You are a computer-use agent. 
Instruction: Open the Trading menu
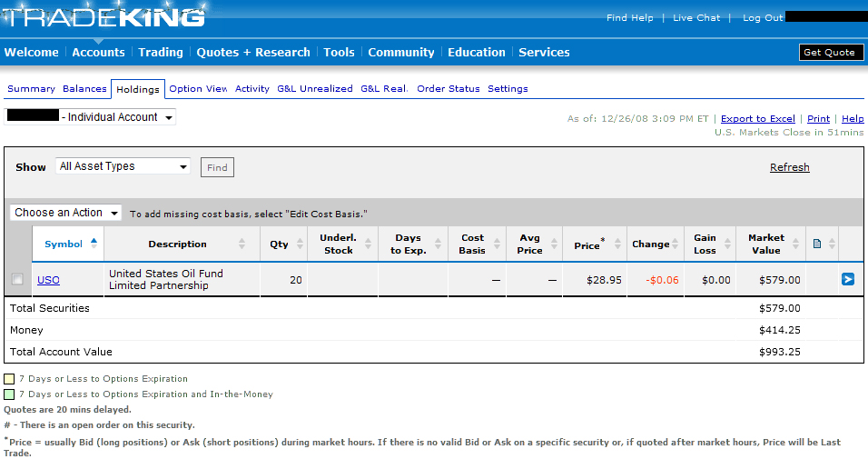click(x=161, y=52)
